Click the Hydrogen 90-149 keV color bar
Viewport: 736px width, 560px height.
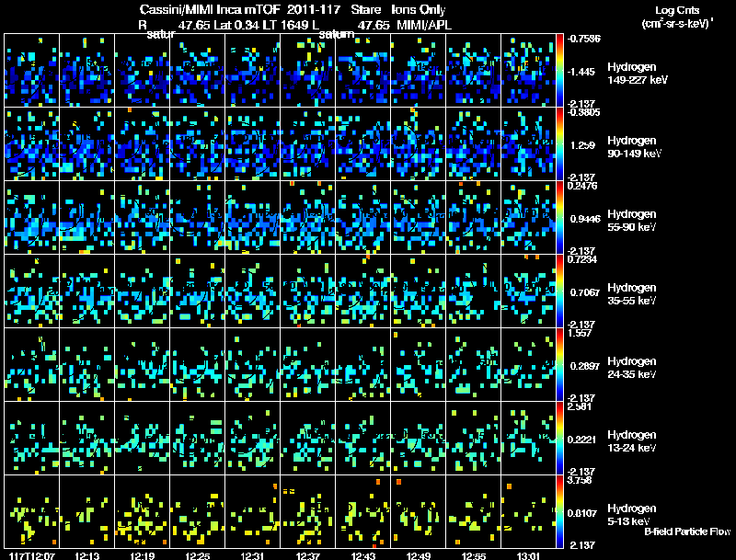pyautogui.click(x=559, y=144)
